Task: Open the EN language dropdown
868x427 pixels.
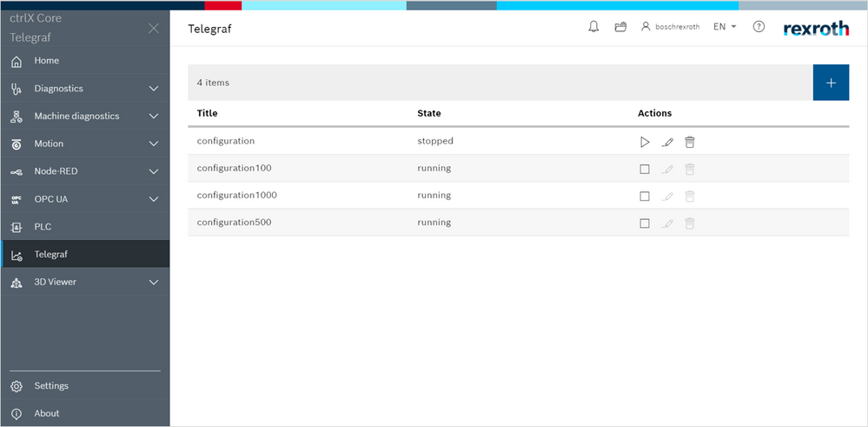Action: click(x=725, y=27)
